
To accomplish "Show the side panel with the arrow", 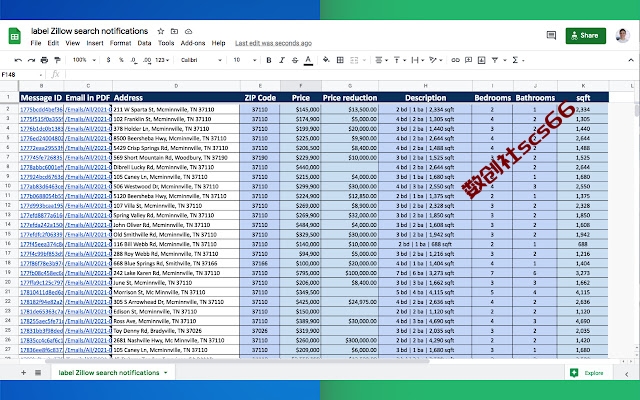I will pos(627,374).
